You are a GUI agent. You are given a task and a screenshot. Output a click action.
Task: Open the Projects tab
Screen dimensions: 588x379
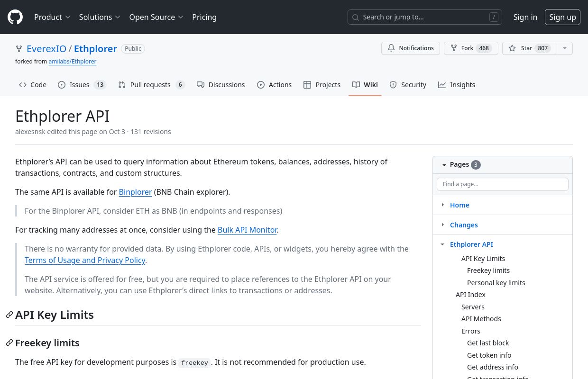(x=322, y=85)
